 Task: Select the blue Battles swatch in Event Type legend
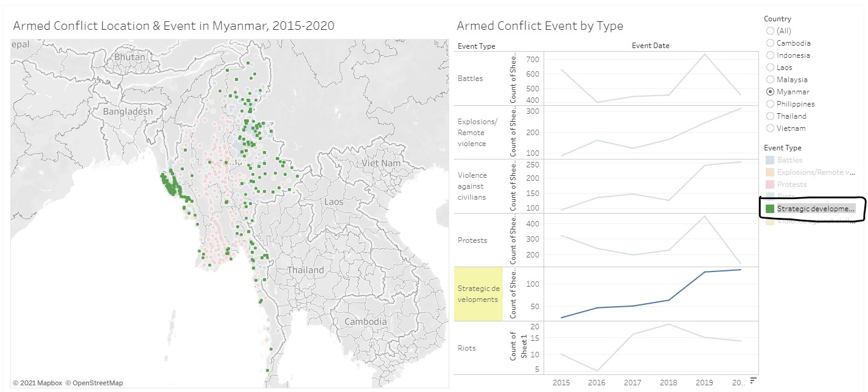[771, 159]
